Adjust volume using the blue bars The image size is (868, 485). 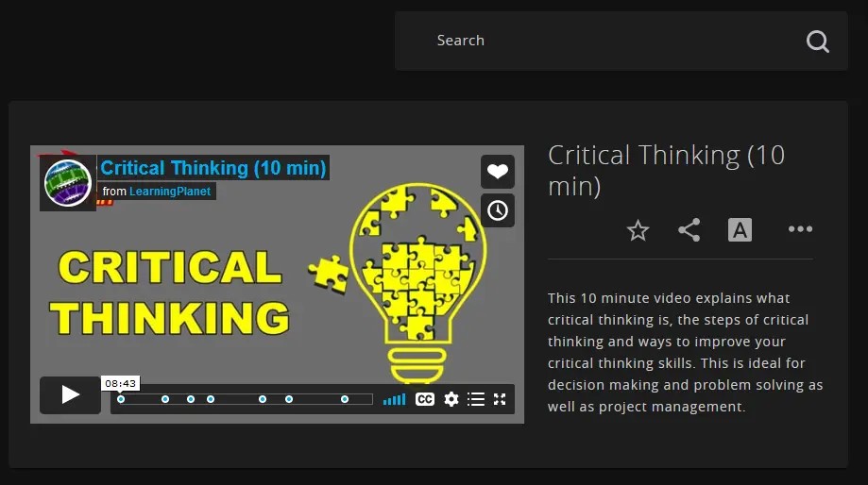pyautogui.click(x=395, y=399)
